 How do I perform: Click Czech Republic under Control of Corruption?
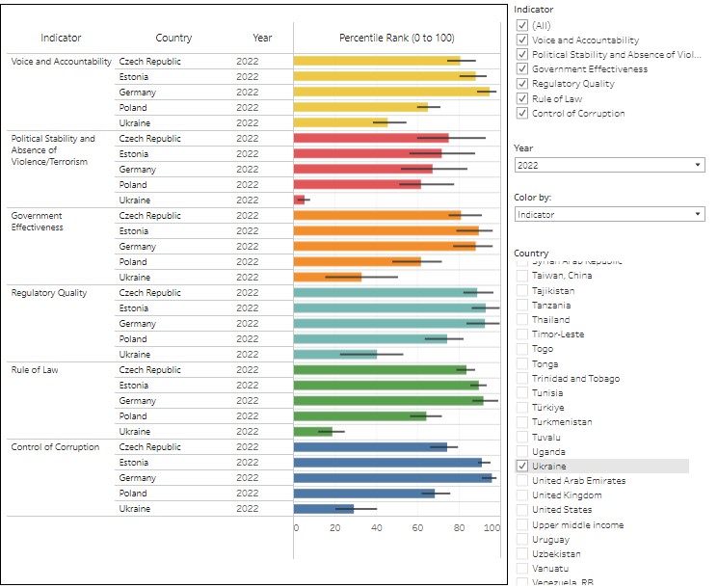149,447
